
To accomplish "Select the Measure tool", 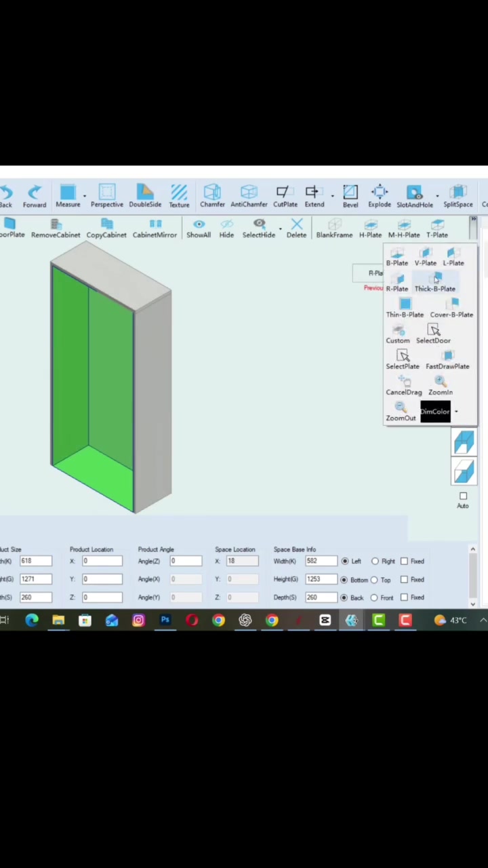I will click(x=68, y=196).
